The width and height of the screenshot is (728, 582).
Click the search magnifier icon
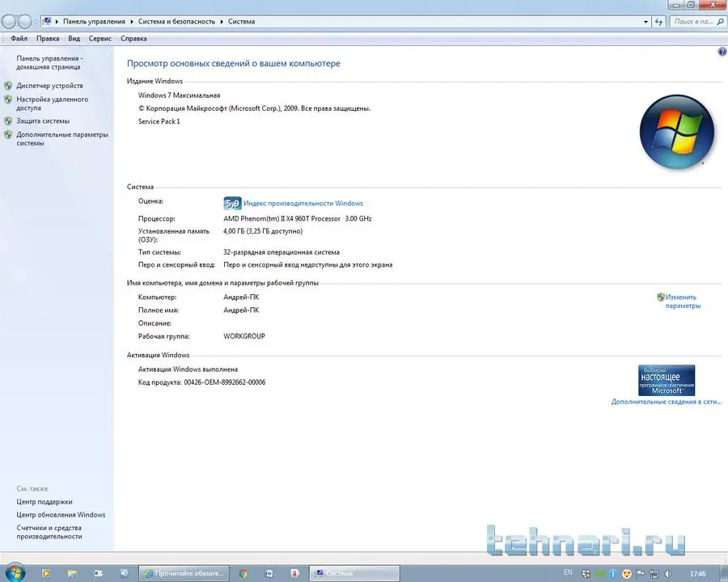720,21
